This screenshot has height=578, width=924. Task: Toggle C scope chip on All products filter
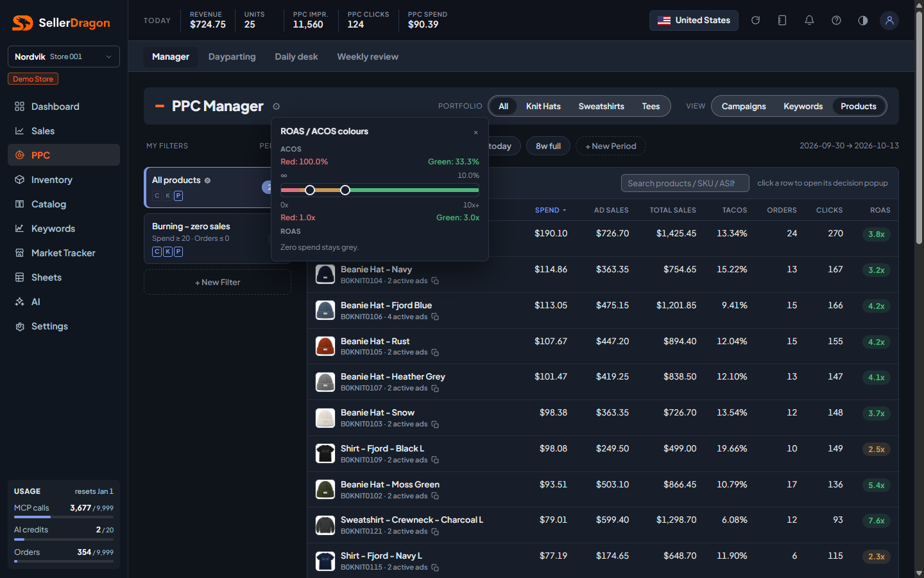(157, 196)
